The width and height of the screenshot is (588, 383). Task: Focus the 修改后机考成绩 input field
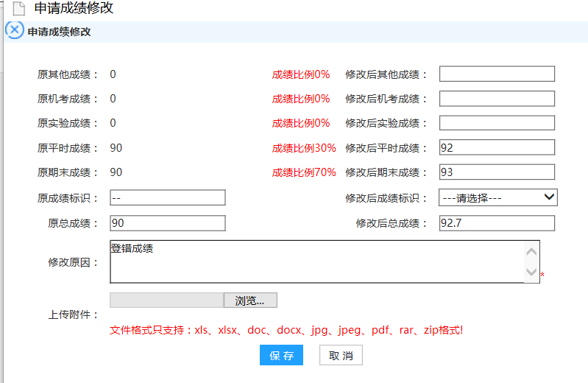497,99
